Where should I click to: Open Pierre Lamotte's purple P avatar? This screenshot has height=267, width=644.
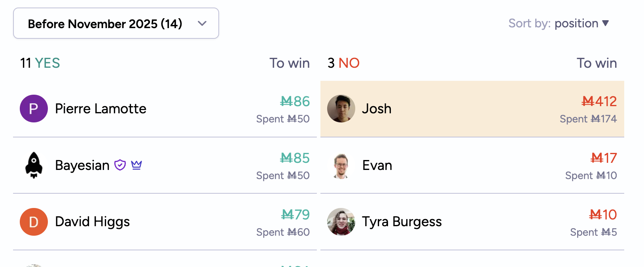pos(34,109)
